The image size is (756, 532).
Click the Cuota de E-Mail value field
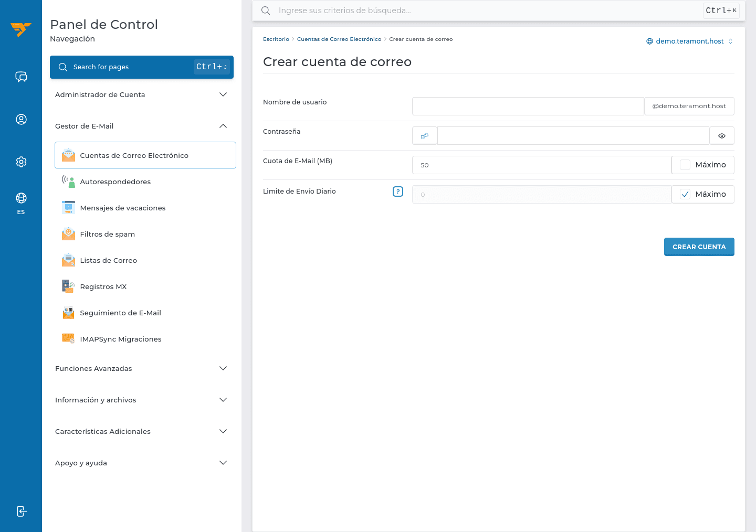[x=542, y=165]
